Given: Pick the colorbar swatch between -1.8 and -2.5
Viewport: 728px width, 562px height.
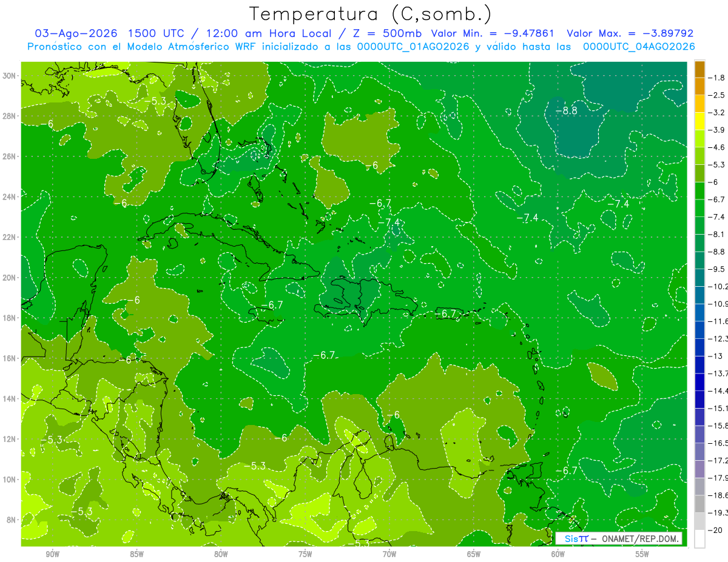Looking at the screenshot, I should (x=699, y=86).
